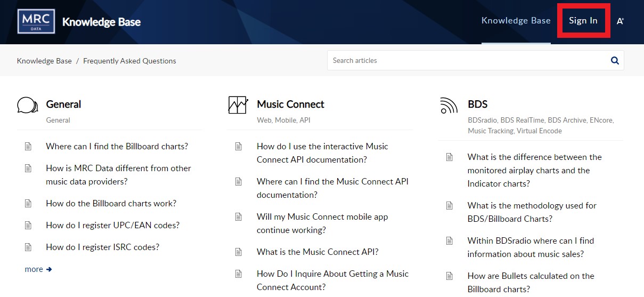This screenshot has height=297, width=644.
Task: Click document icon beside register UPC/EAN codes
Action: pos(28,226)
